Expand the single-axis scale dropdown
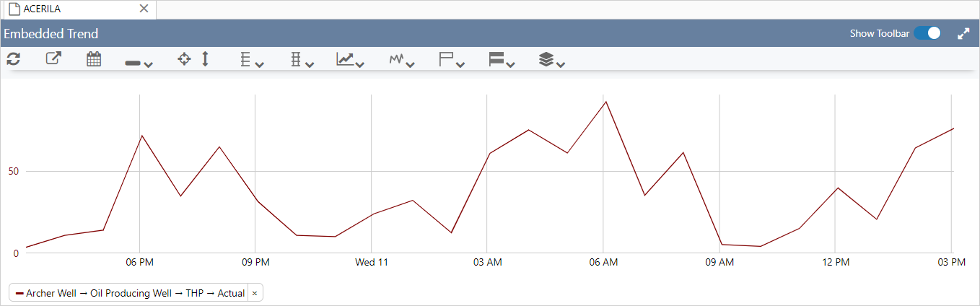 [251, 60]
